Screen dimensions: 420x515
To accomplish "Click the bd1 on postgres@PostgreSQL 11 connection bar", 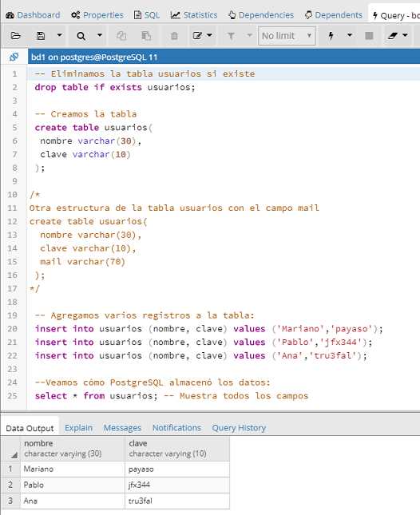I will click(224, 57).
